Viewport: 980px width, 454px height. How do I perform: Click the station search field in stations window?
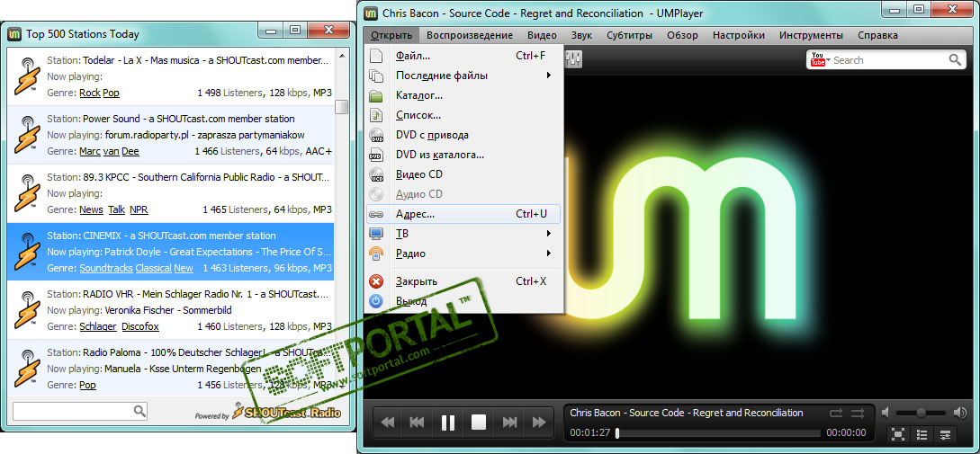(x=73, y=411)
